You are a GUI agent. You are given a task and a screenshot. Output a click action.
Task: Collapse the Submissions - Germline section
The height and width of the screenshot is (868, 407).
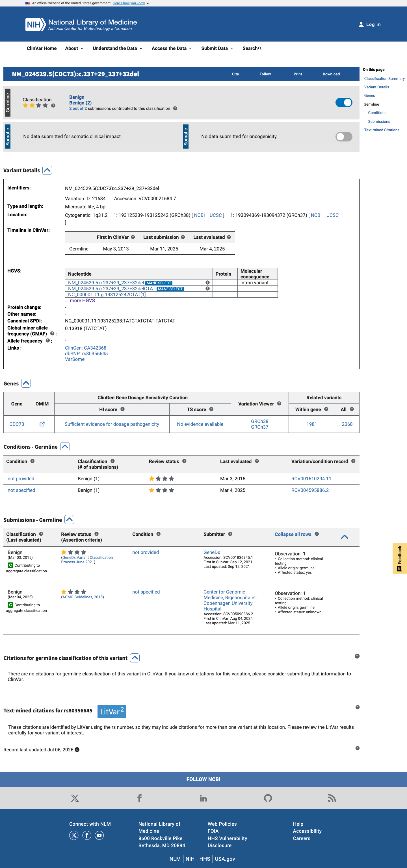click(70, 520)
